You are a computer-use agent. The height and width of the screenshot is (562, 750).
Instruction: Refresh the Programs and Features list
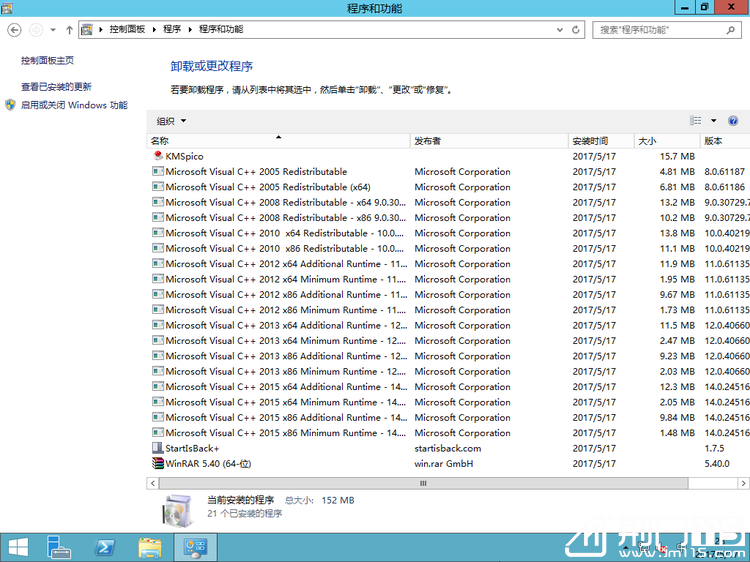point(575,30)
